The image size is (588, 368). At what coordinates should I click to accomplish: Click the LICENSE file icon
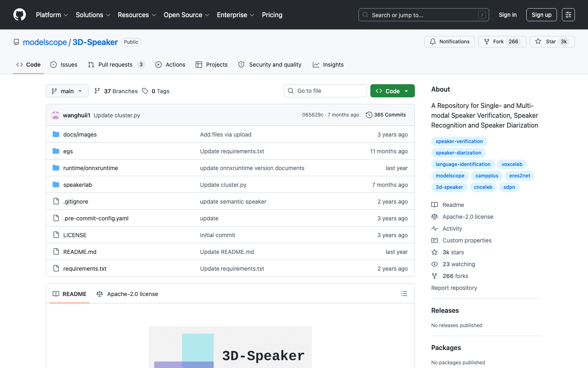point(56,235)
